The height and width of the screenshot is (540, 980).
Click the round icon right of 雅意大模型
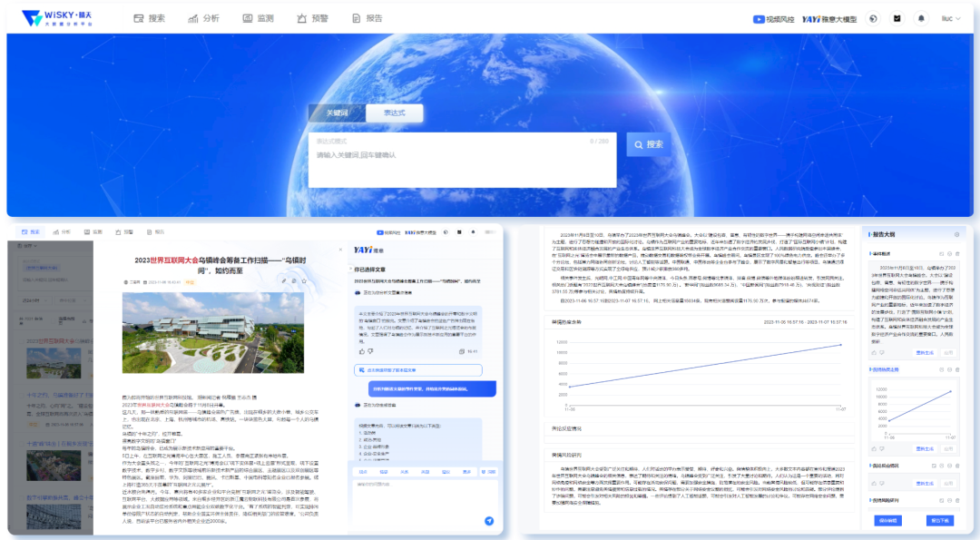873,18
